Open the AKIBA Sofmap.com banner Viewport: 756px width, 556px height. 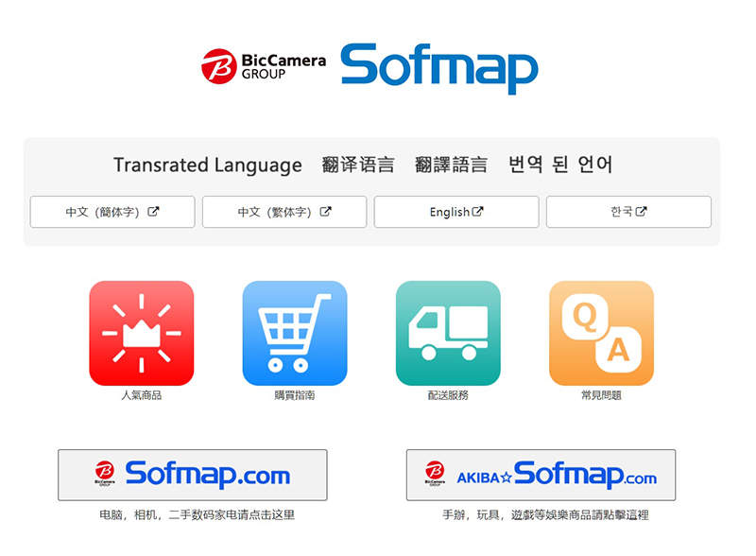tap(541, 475)
